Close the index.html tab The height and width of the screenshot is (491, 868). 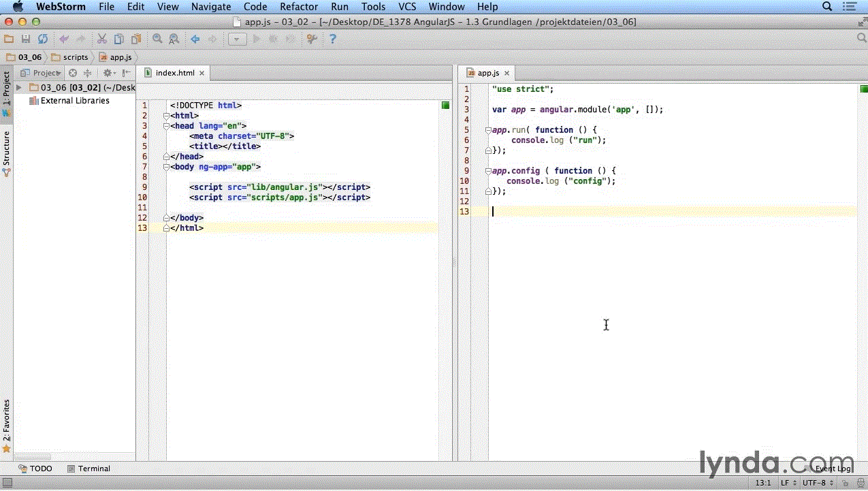tap(202, 73)
